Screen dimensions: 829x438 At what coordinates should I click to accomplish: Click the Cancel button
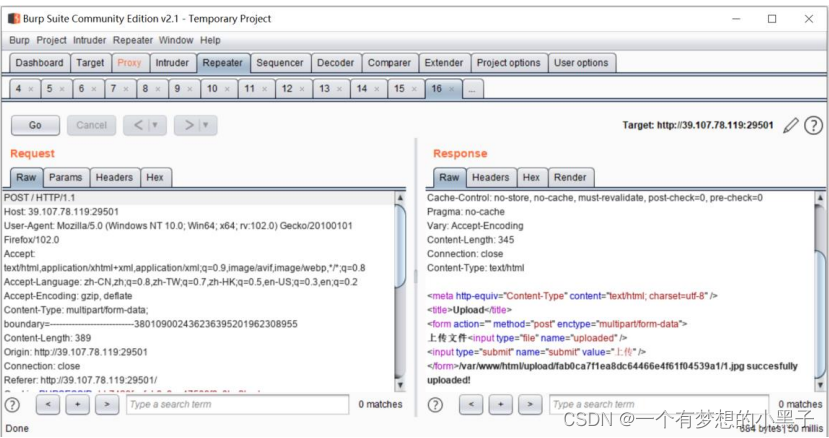91,125
